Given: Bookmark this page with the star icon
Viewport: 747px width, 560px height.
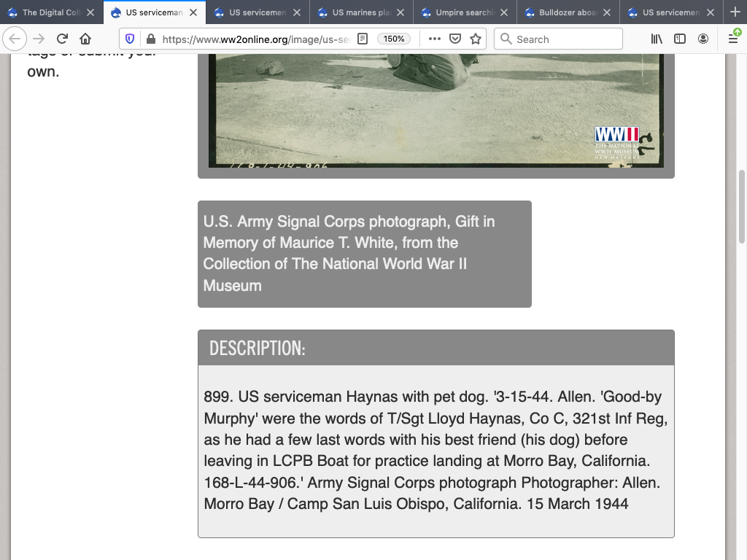Looking at the screenshot, I should point(476,39).
